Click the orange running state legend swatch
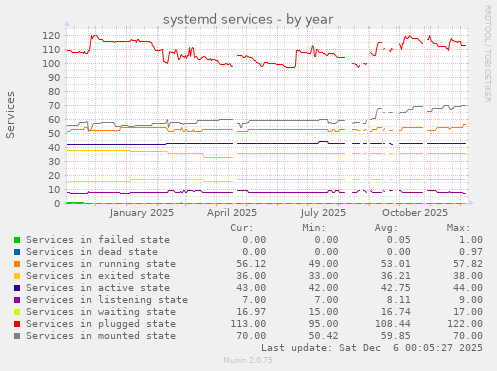Image resolution: width=497 pixels, height=371 pixels. [x=17, y=264]
